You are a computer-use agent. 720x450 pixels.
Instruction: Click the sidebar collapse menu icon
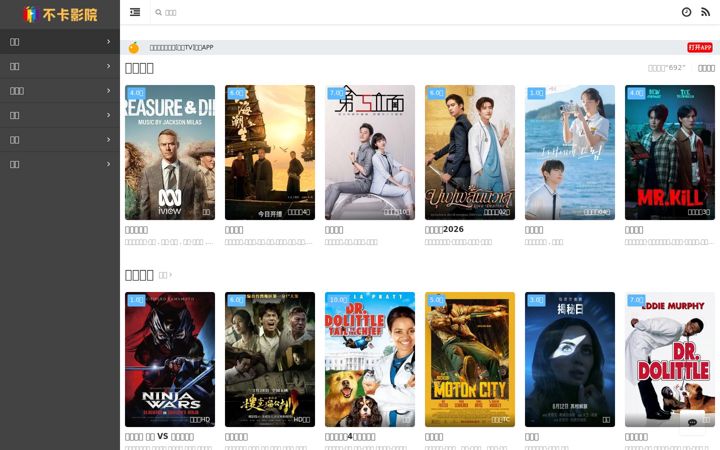135,12
